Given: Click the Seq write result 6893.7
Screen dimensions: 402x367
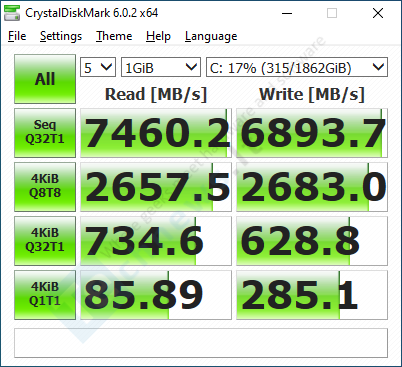Looking at the screenshot, I should pos(312,133).
